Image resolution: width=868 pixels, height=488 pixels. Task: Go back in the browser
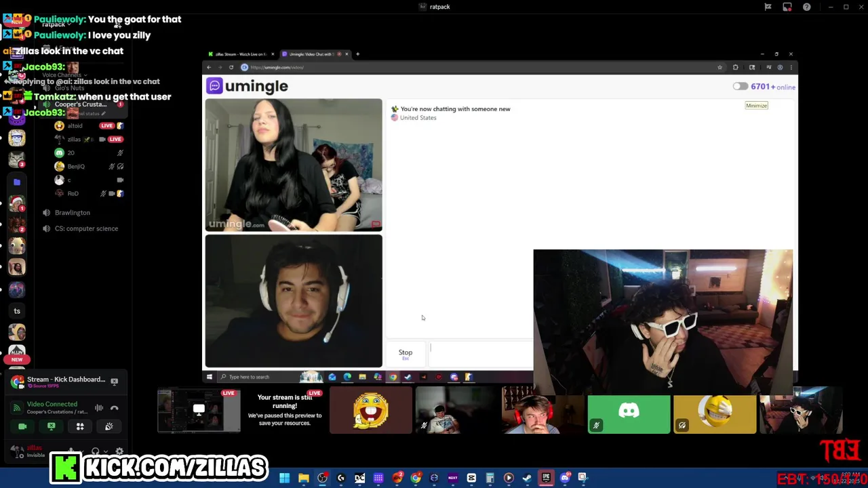click(209, 67)
